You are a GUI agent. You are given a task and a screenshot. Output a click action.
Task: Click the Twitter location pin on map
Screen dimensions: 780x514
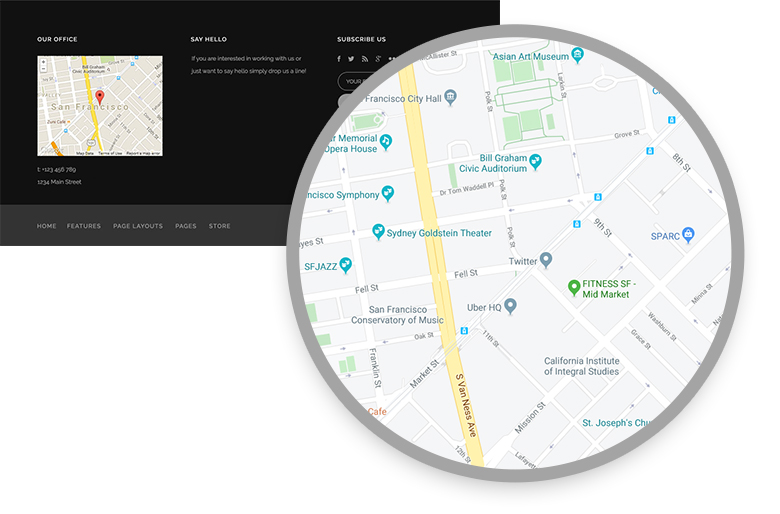pyautogui.click(x=546, y=259)
